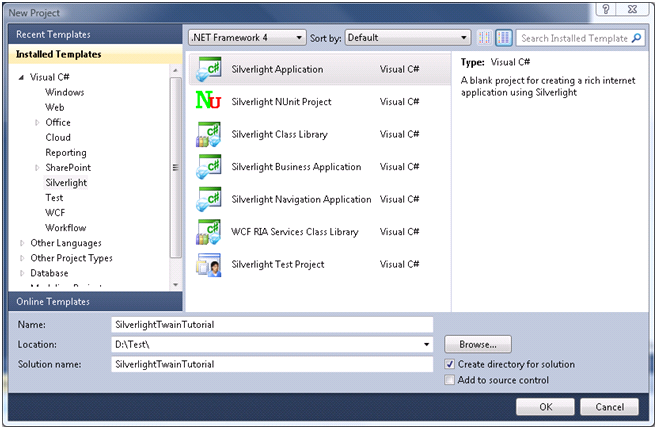This screenshot has height=429, width=657.
Task: Select the Silverlight Class Library icon
Action: (x=208, y=134)
